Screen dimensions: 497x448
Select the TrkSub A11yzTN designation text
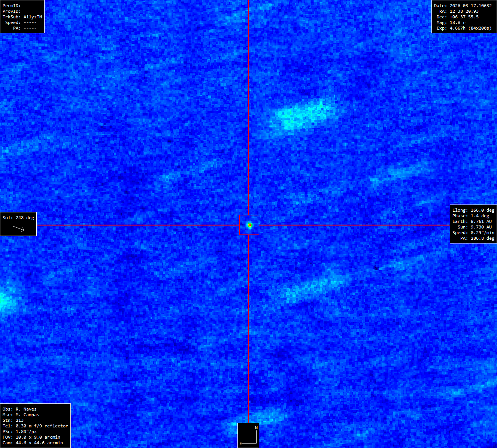click(x=22, y=17)
